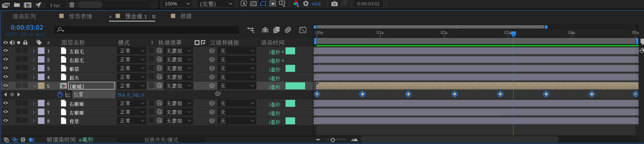Open the 100% magnification dropdown
Image resolution: width=644 pixels, height=144 pixels.
click(x=177, y=4)
